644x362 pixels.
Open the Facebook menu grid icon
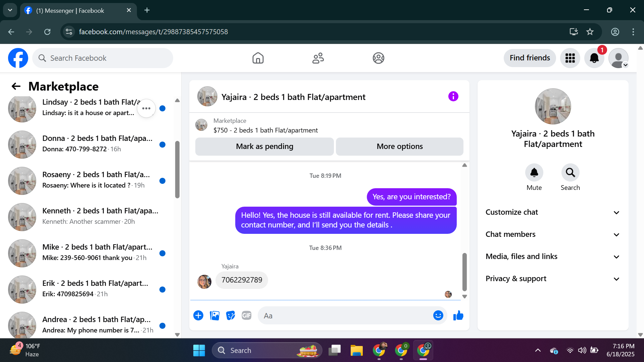coord(570,58)
